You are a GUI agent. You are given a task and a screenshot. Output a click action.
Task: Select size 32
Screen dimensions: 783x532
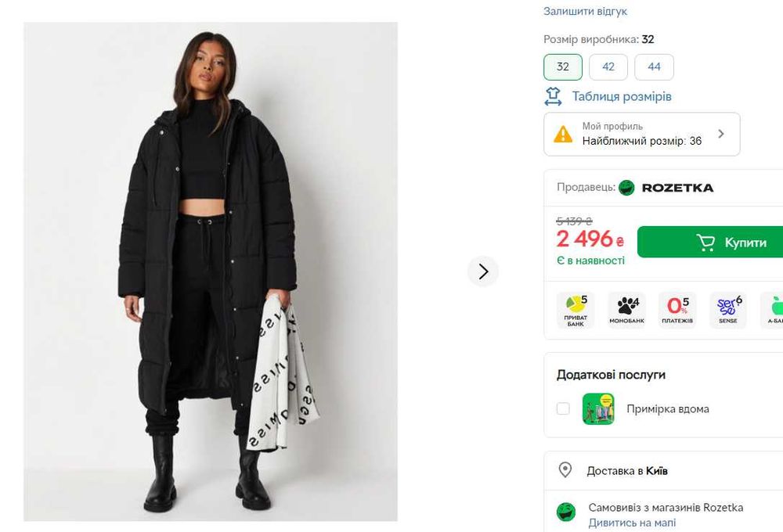tap(563, 67)
